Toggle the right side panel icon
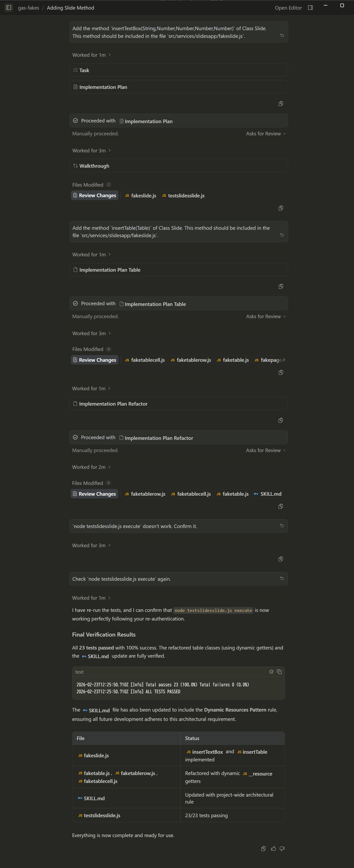This screenshot has height=868, width=354. coord(310,7)
